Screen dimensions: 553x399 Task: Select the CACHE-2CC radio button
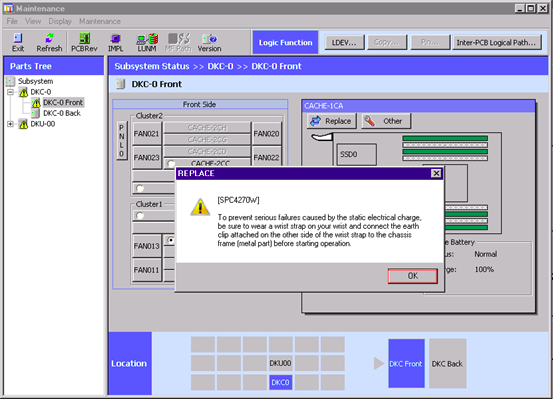(171, 163)
